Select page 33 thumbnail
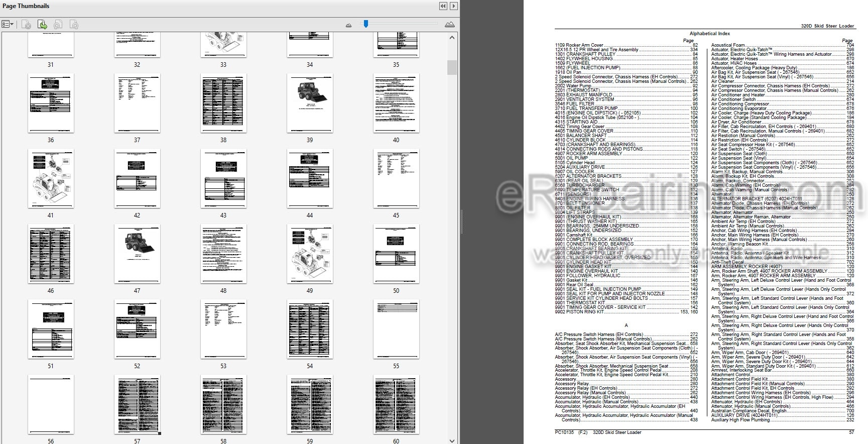This screenshot has height=444, width=868. (x=223, y=45)
